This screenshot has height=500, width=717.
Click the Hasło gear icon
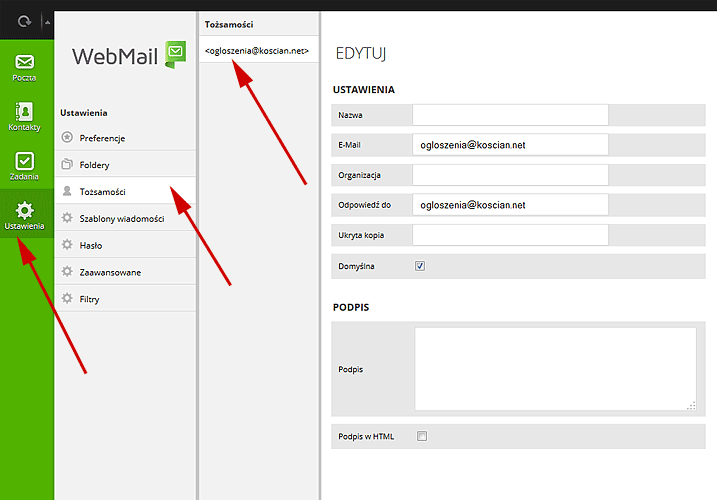pos(67,245)
